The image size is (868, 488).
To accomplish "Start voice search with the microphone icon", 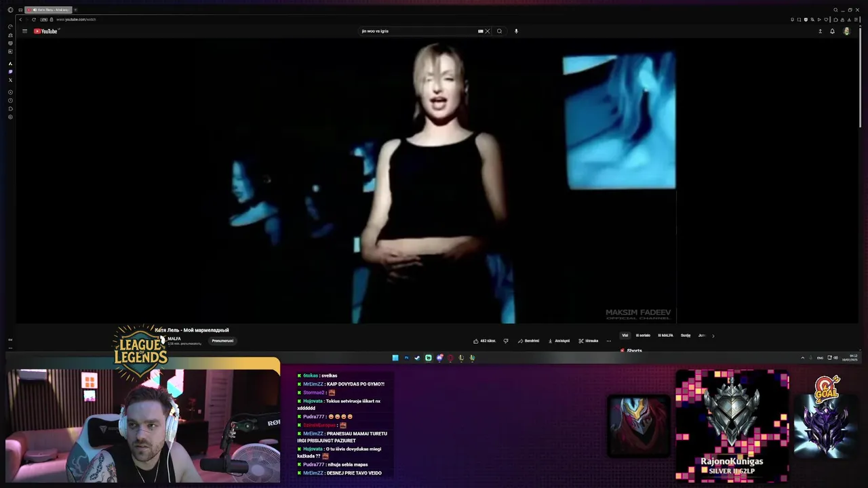I will point(516,31).
